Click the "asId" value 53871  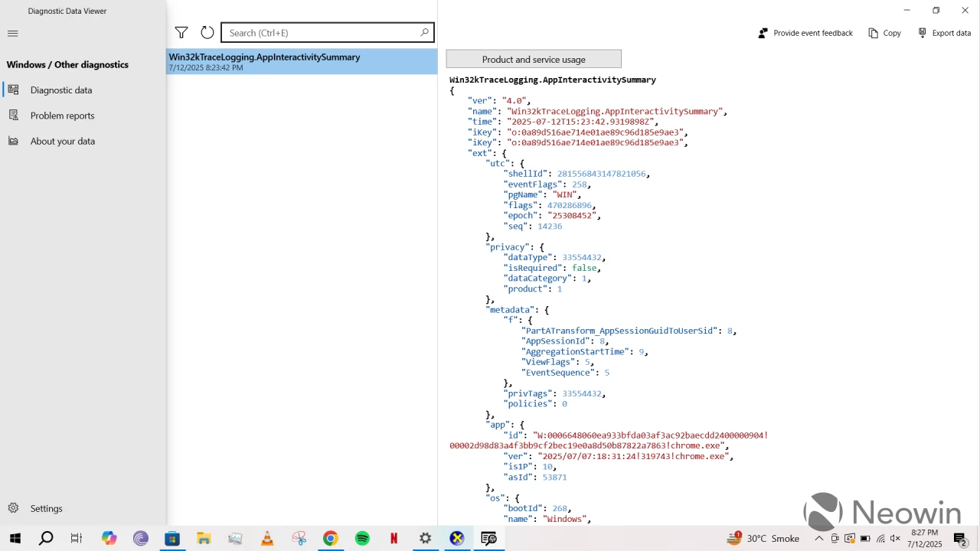click(554, 478)
